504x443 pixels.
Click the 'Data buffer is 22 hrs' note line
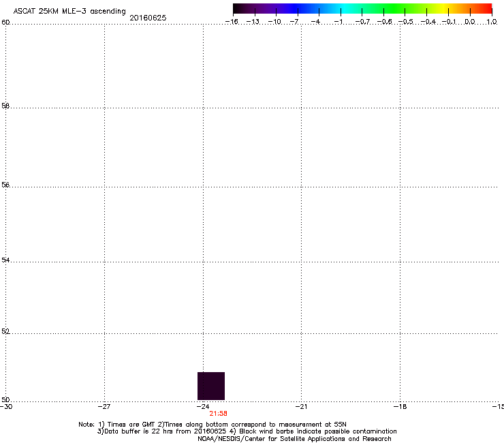(x=247, y=431)
